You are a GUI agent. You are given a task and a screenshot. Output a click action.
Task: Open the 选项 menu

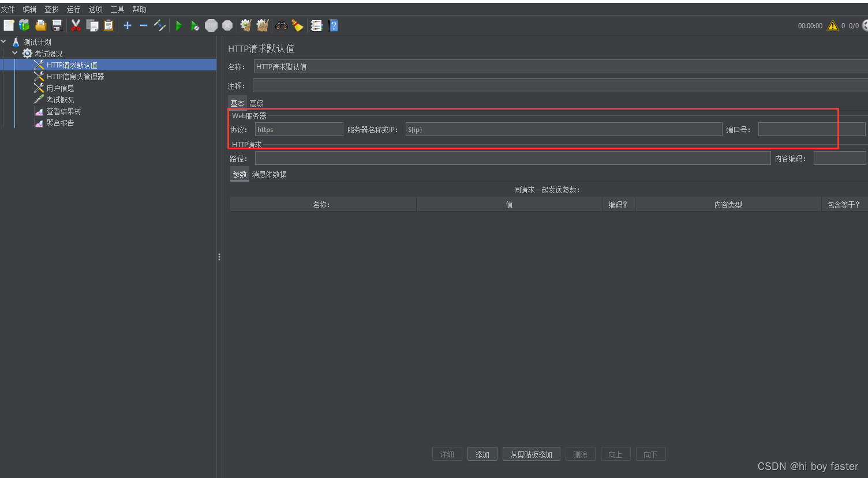[x=95, y=9]
